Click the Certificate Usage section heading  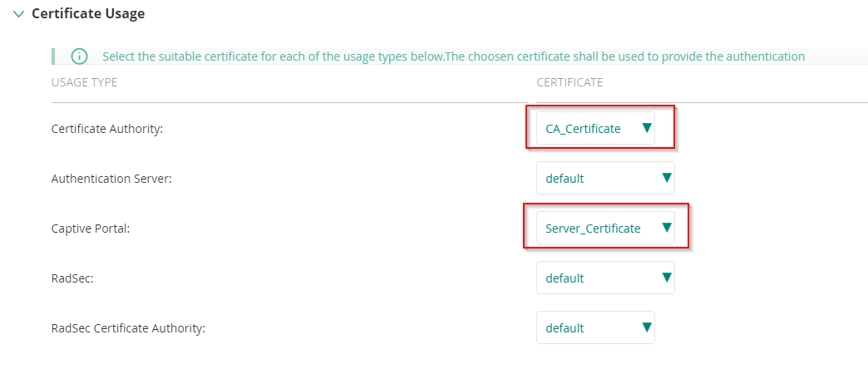pyautogui.click(x=88, y=14)
